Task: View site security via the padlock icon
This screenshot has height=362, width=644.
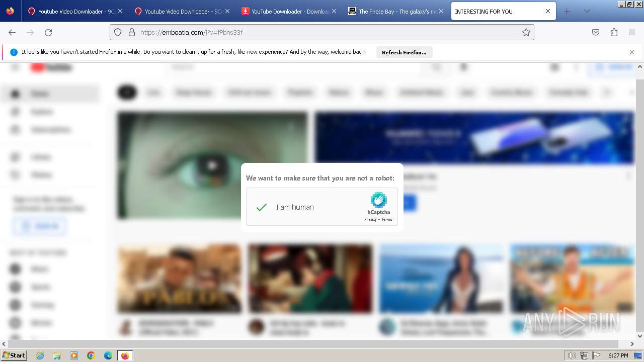Action: 132,32
